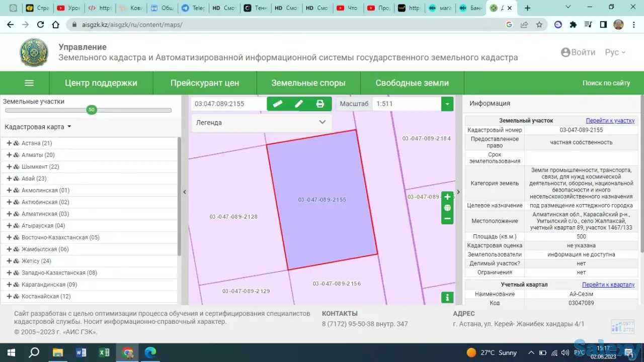Click the globe full extent icon

(447, 208)
